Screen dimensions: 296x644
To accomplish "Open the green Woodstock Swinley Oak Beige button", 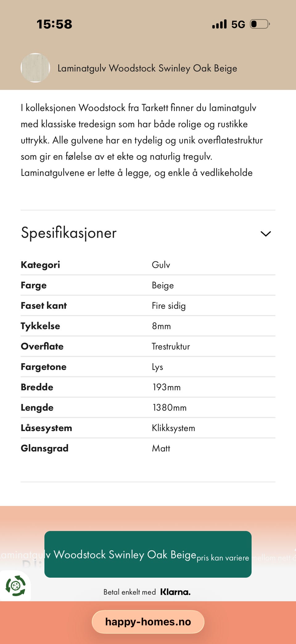I will pos(148,554).
